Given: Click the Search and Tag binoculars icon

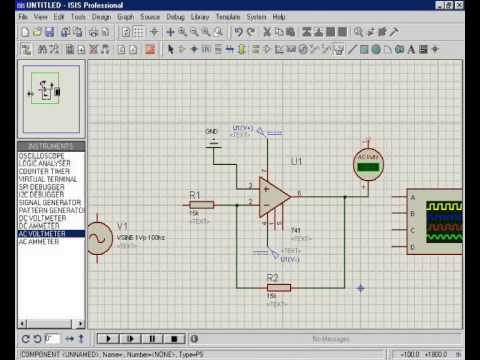Looking at the screenshot, I should click(x=42, y=50).
